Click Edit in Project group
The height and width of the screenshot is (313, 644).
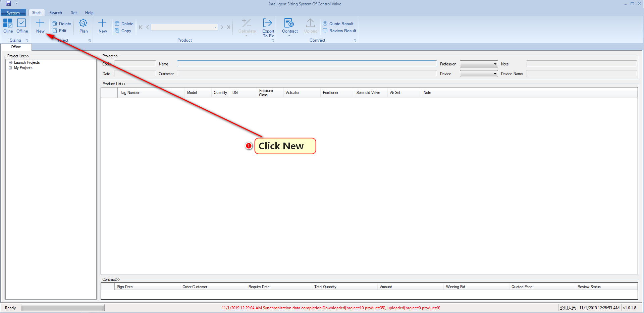60,31
